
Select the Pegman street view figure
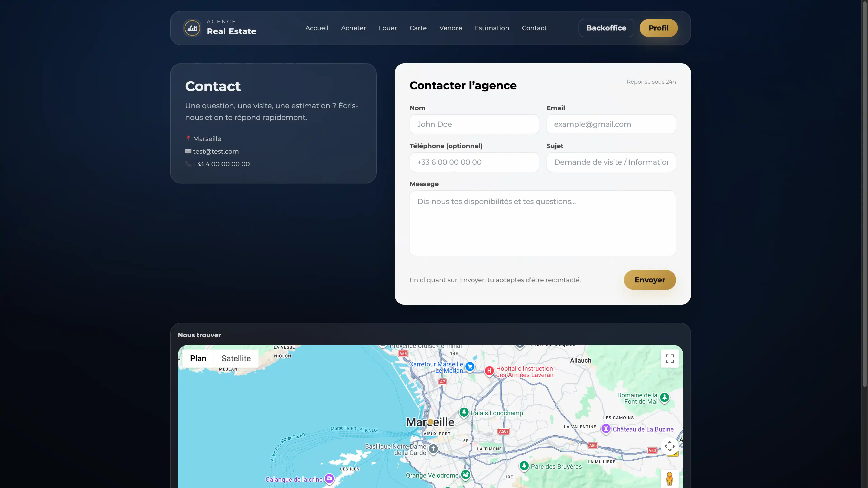(670, 478)
